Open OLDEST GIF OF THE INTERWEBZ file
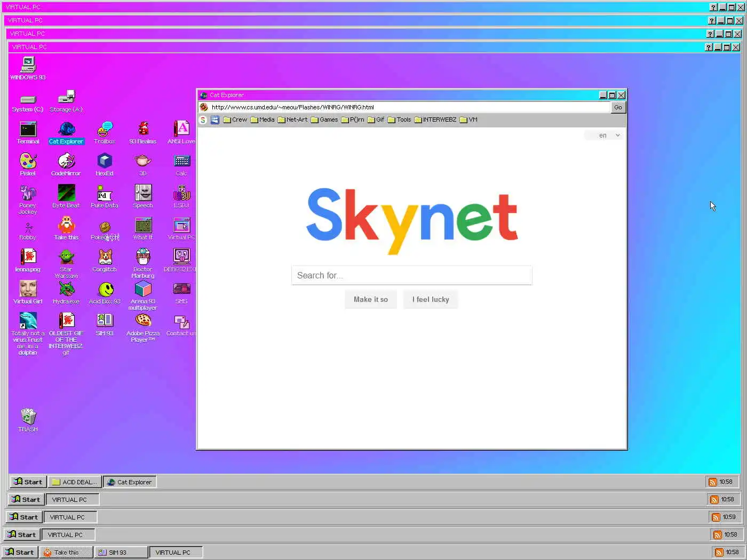This screenshot has width=747, height=560. click(x=66, y=334)
